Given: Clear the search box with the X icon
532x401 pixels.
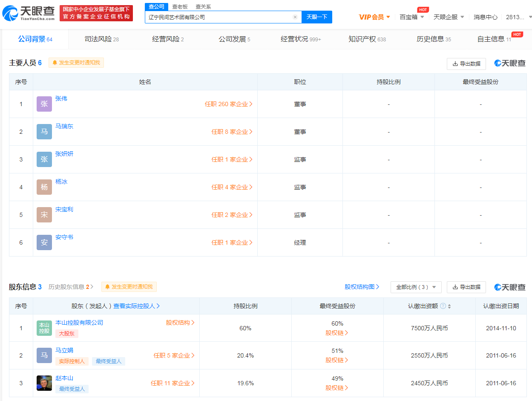Looking at the screenshot, I should [x=295, y=17].
